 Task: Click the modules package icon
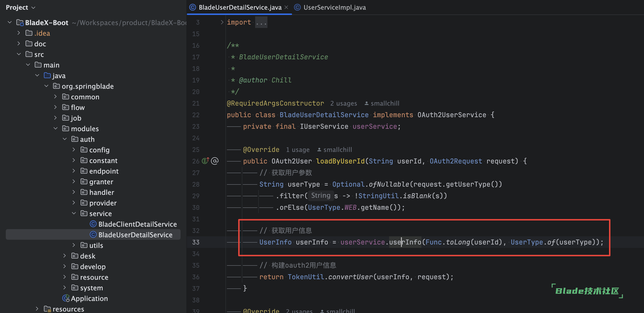(65, 129)
